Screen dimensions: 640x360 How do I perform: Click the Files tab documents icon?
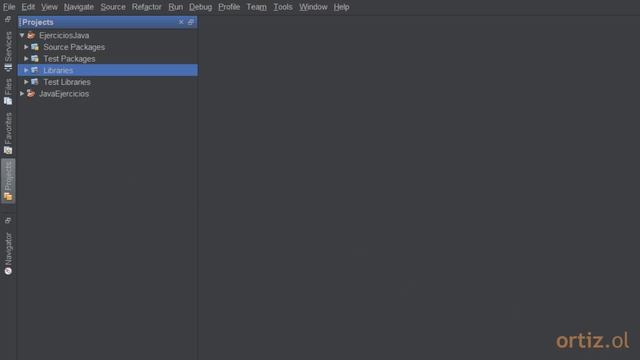click(x=8, y=101)
